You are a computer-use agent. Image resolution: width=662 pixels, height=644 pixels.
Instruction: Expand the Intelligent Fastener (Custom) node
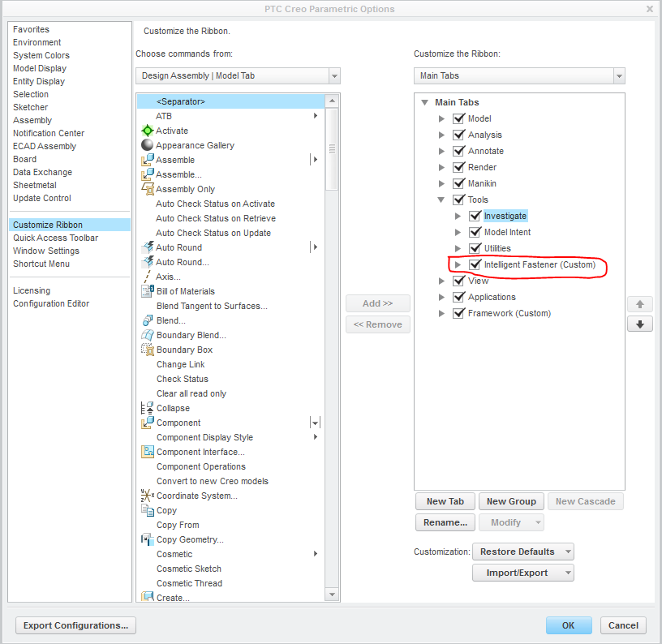(x=458, y=264)
